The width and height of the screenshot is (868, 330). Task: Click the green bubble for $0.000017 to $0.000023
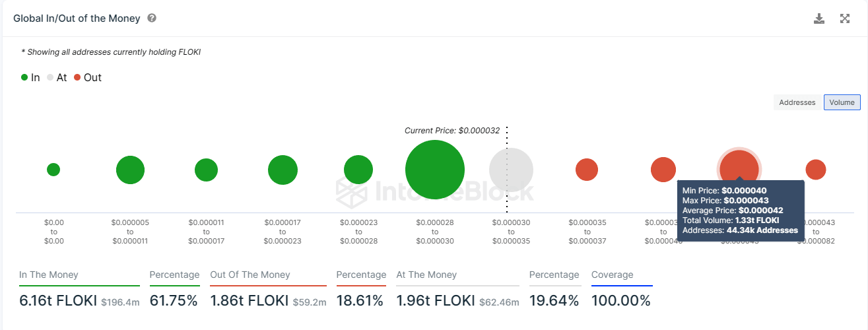click(x=283, y=170)
